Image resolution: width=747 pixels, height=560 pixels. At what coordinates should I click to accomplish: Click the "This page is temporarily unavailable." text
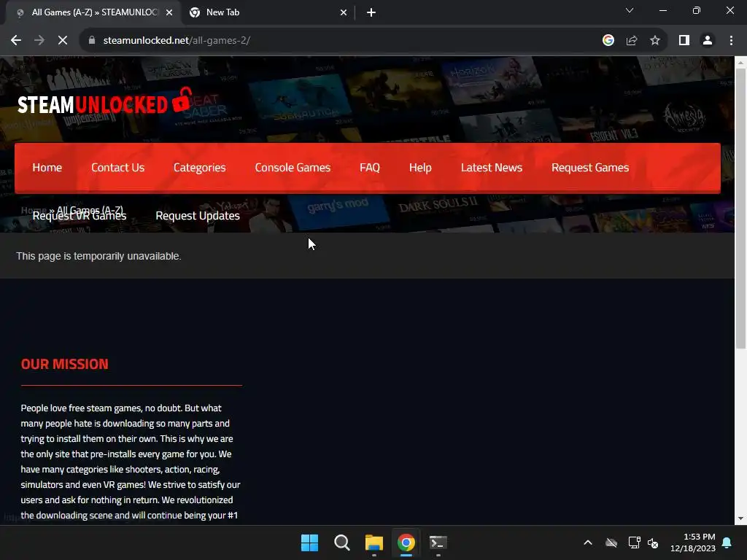[98, 256]
